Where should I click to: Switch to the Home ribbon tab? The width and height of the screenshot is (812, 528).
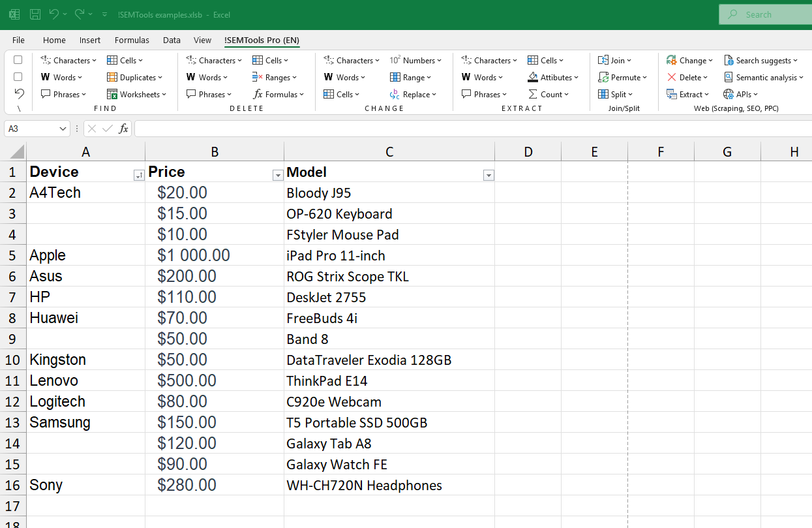click(54, 40)
